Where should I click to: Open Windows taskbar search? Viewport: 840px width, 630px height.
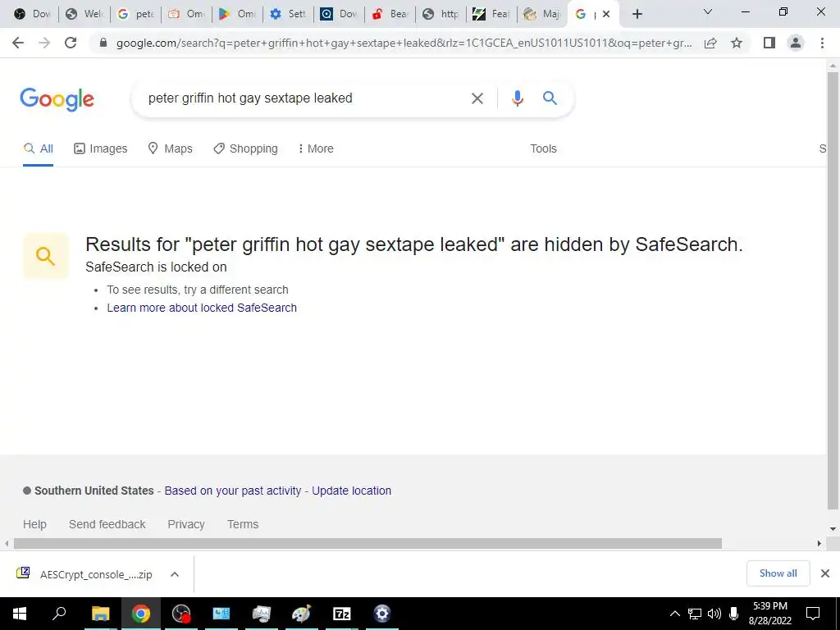click(x=59, y=614)
